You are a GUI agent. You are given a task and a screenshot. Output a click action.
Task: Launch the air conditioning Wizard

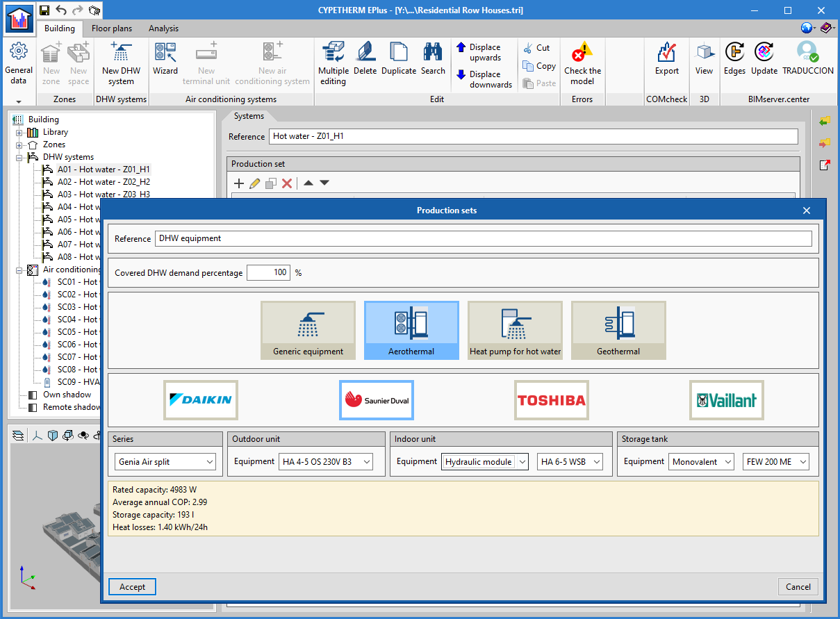coord(165,59)
